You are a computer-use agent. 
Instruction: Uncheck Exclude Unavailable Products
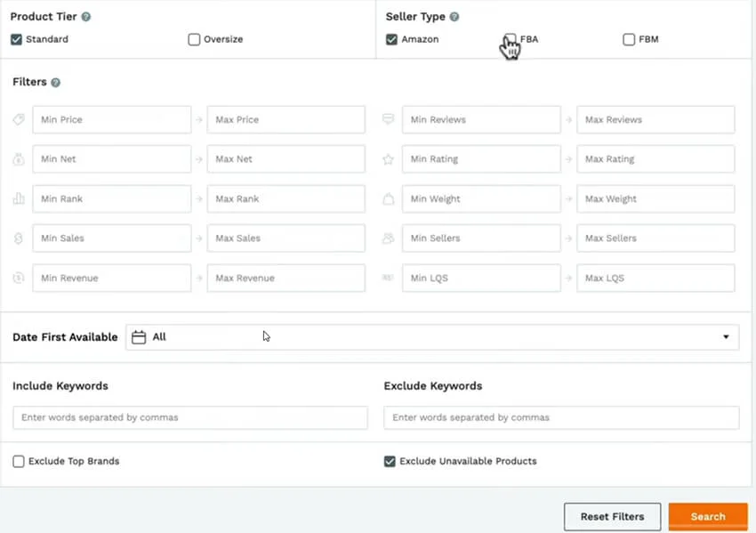(x=390, y=461)
